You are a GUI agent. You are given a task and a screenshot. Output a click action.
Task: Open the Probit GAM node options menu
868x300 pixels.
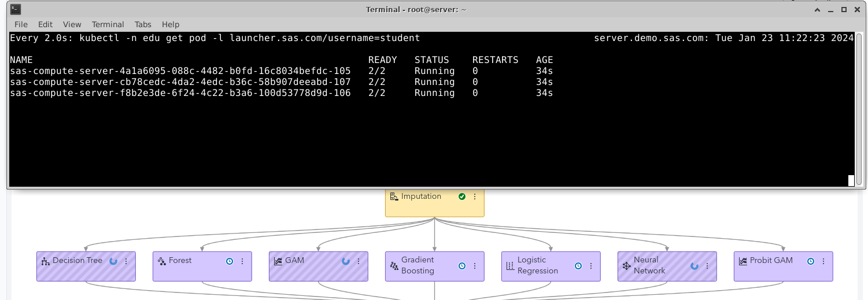click(823, 261)
